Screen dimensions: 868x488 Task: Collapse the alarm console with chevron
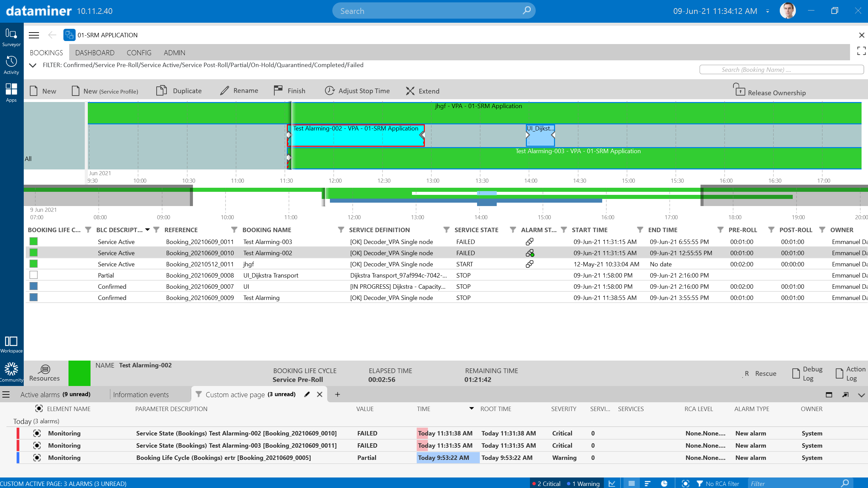click(861, 395)
